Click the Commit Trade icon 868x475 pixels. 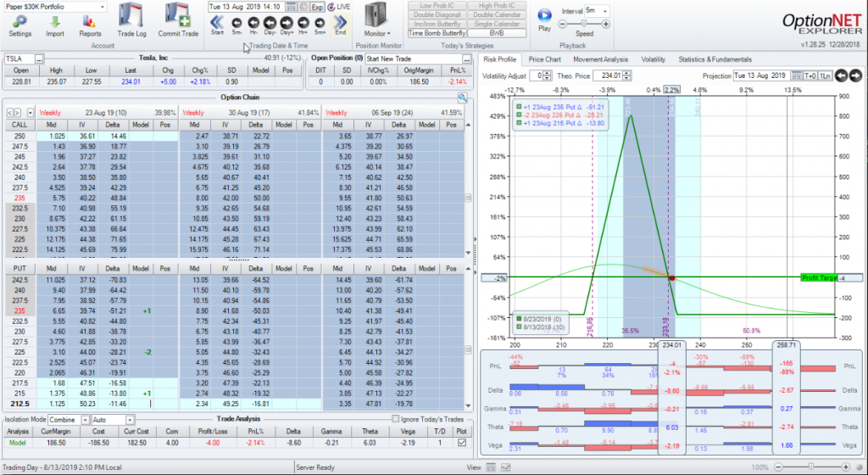click(178, 15)
